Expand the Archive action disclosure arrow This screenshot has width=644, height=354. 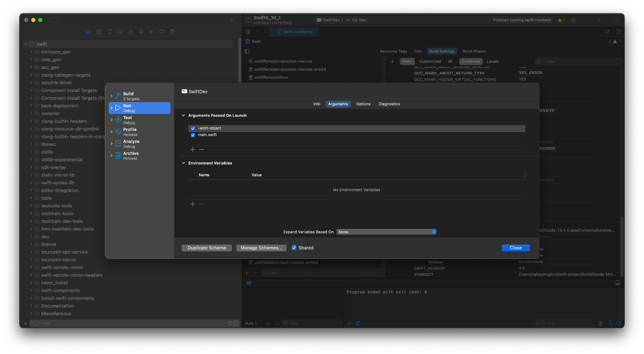coord(111,156)
